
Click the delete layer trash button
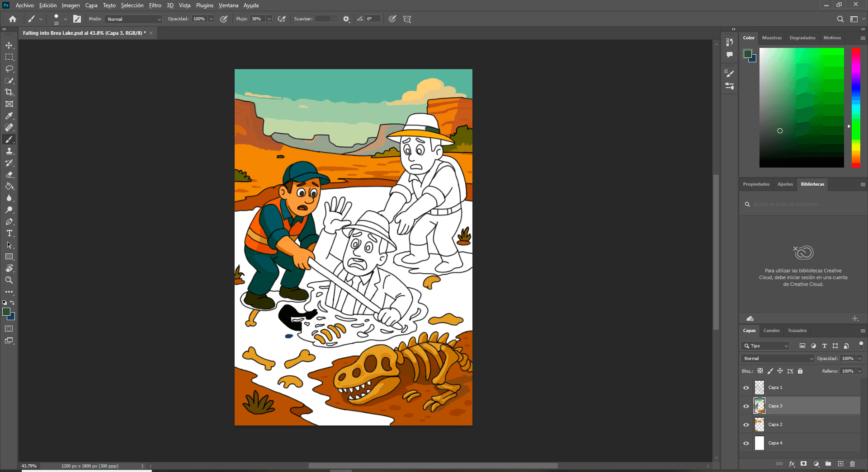point(852,464)
